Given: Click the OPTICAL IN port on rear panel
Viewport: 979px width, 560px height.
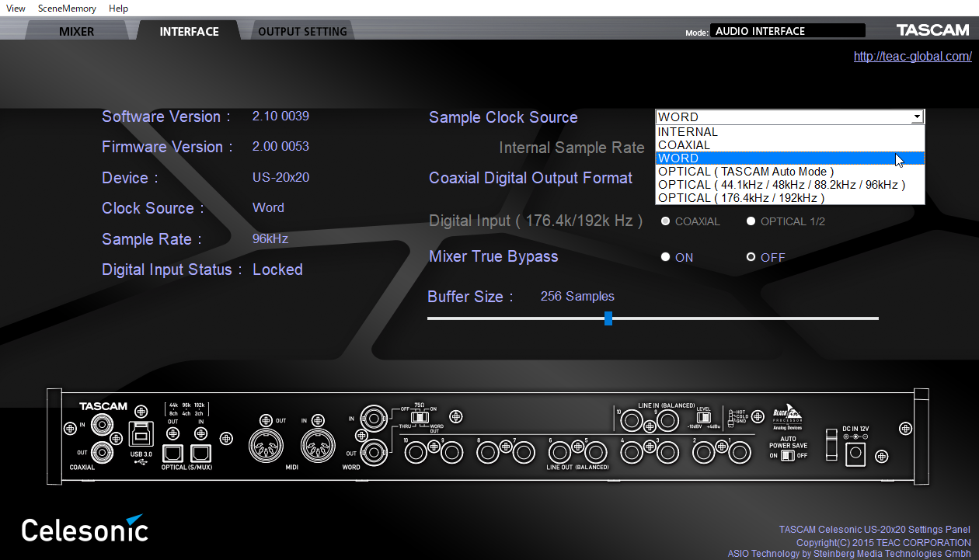Looking at the screenshot, I should click(200, 452).
